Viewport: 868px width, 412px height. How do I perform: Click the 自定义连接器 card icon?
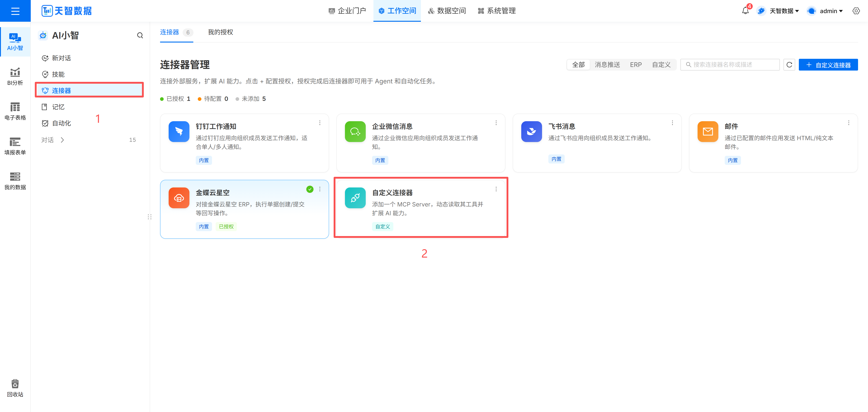pyautogui.click(x=355, y=198)
